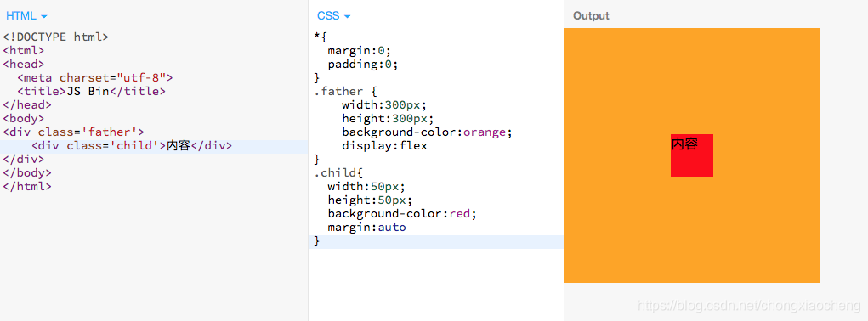Click the '<head>' opening tag line

point(23,64)
